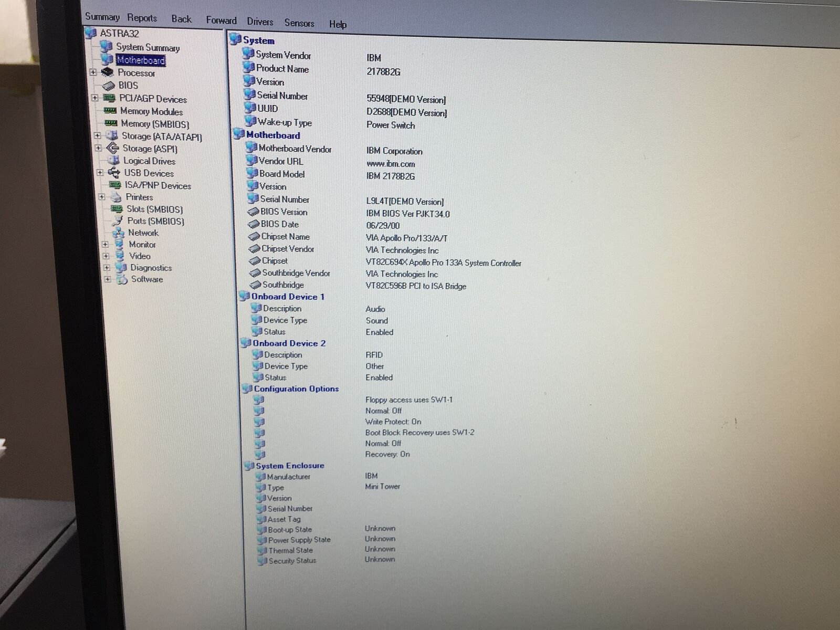The width and height of the screenshot is (840, 630).
Task: Click the USB Devices icon
Action: click(113, 173)
